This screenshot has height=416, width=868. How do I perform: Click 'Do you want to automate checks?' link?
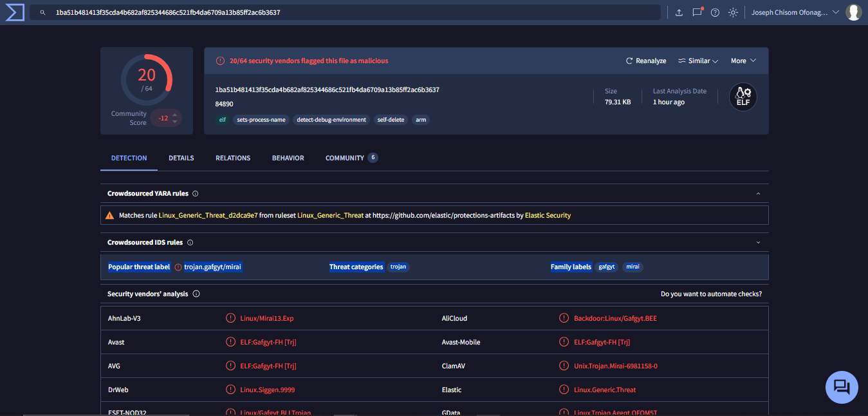pos(711,294)
